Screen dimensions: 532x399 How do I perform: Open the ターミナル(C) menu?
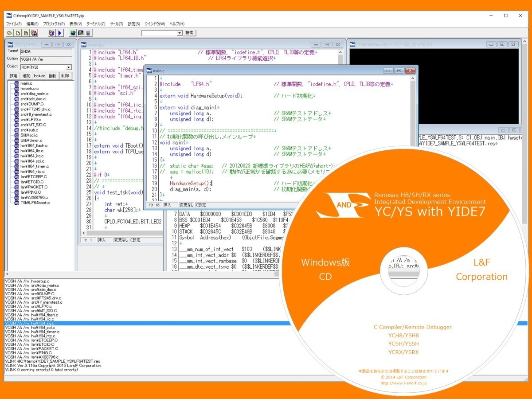point(96,23)
